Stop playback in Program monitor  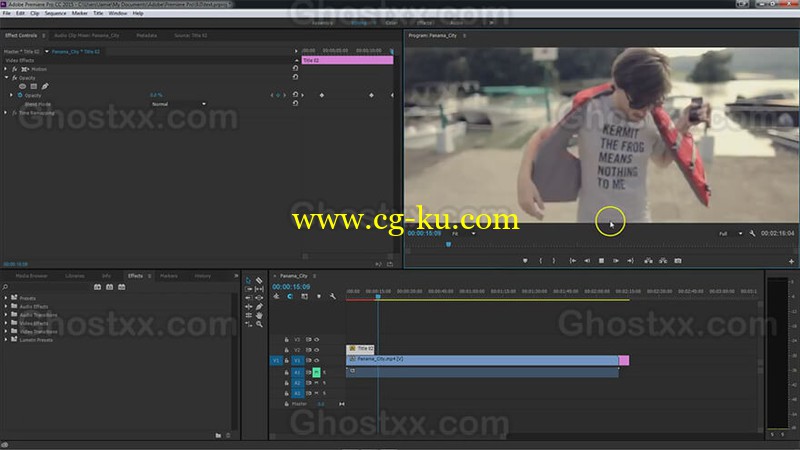click(x=602, y=261)
